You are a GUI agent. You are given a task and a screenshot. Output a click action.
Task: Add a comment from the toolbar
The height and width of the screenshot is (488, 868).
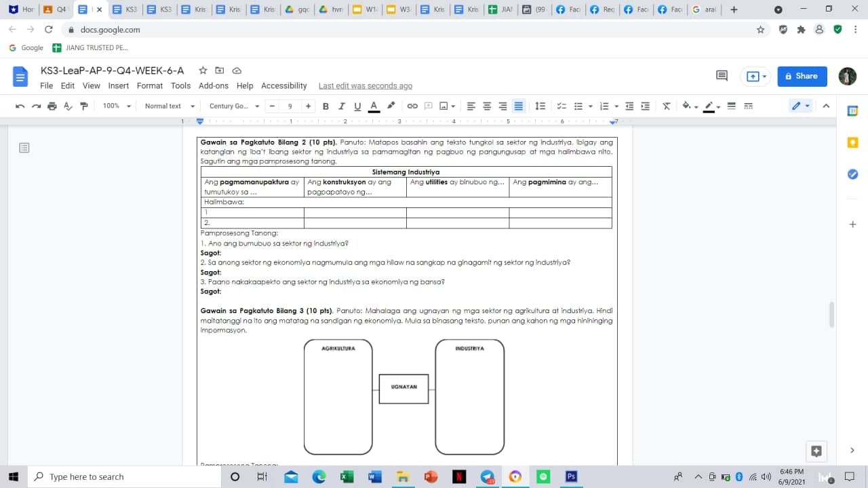429,106
